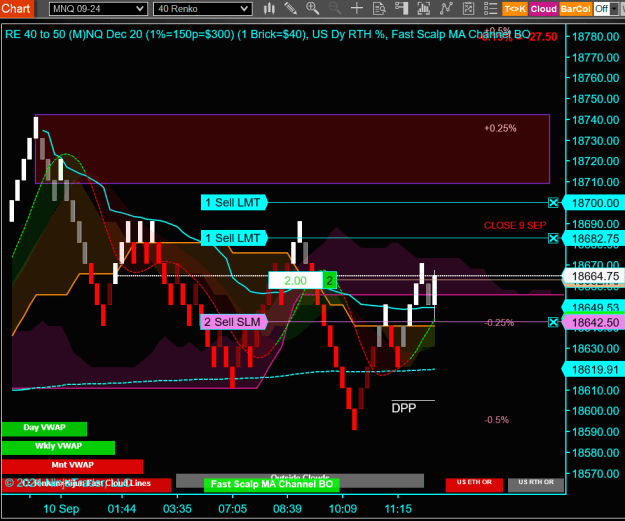Cancel the 18682.75 Sell LMT order X
This screenshot has width=625, height=521.
pos(553,238)
